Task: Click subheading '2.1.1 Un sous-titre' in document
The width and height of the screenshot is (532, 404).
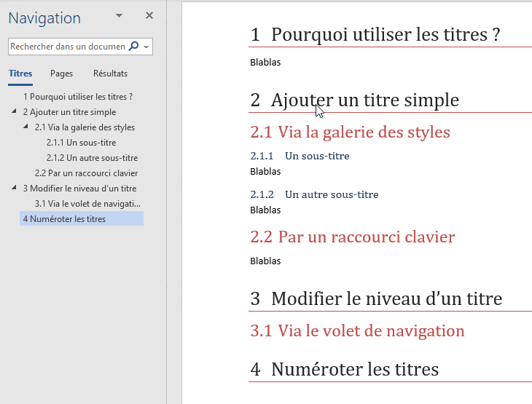Action: [300, 156]
